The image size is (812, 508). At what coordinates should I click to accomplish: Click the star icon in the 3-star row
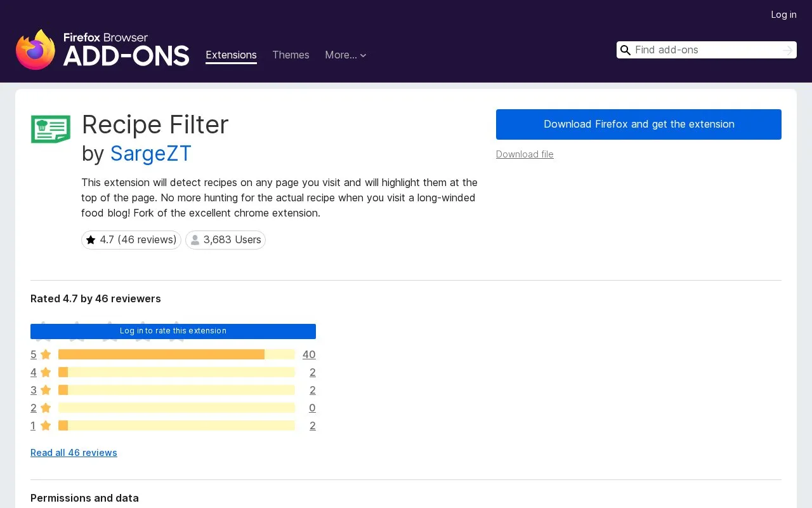click(x=46, y=390)
